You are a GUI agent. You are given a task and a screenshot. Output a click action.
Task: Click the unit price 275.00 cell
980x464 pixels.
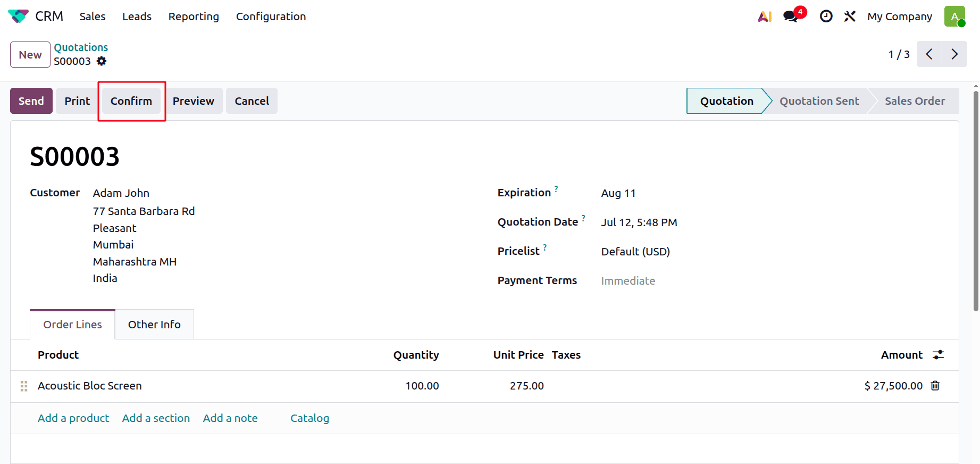pos(527,386)
